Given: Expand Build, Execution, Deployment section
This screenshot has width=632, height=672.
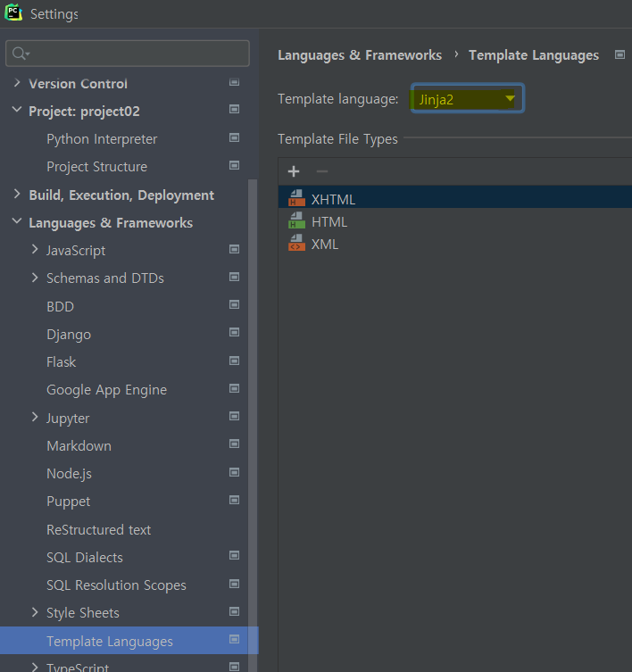Looking at the screenshot, I should 17,195.
